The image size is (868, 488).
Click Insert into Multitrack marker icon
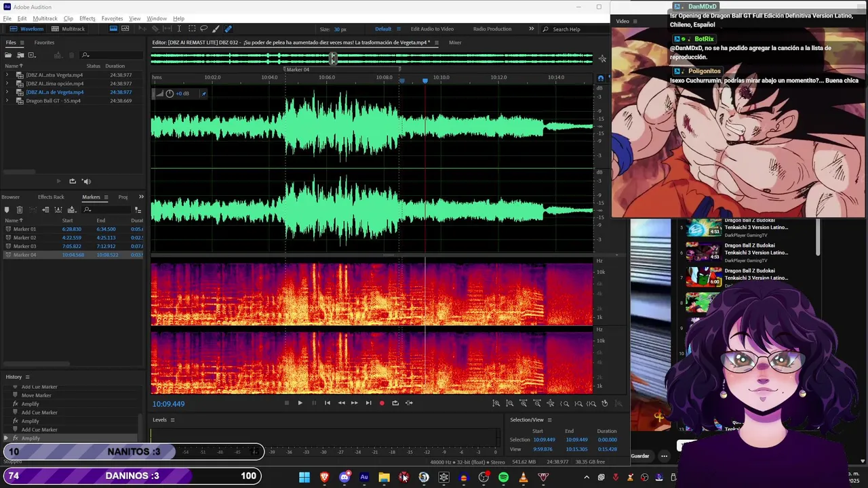click(72, 210)
